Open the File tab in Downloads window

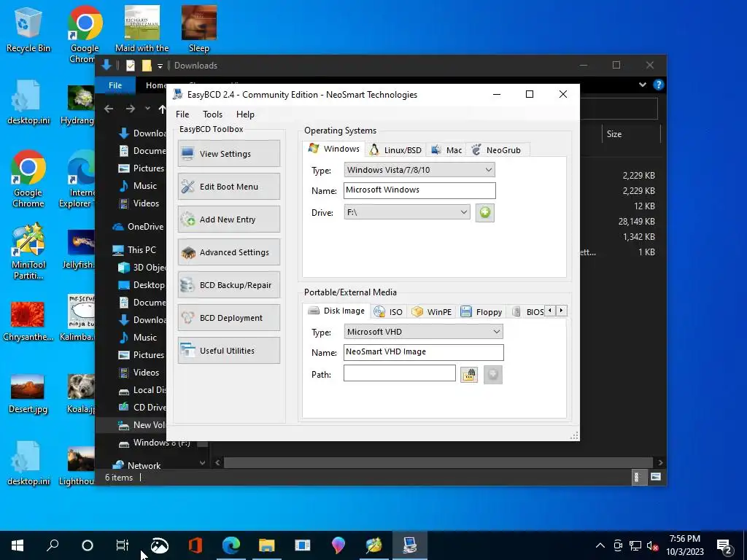pyautogui.click(x=115, y=85)
